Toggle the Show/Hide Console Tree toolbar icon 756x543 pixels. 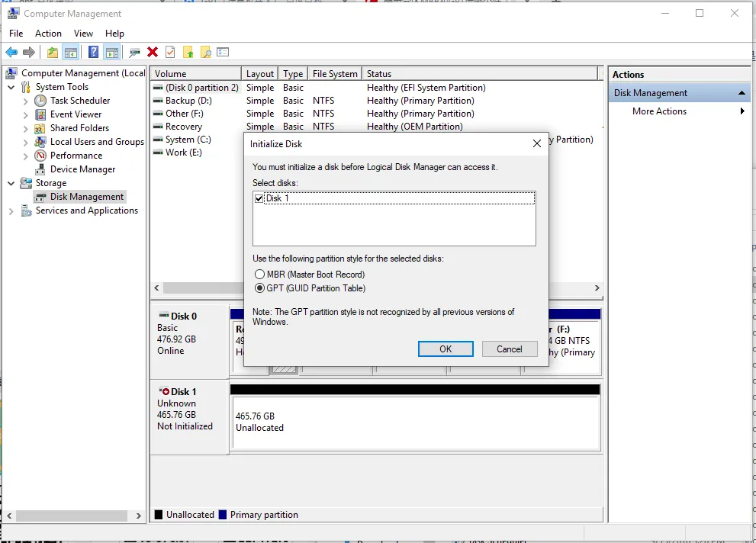tap(71, 52)
